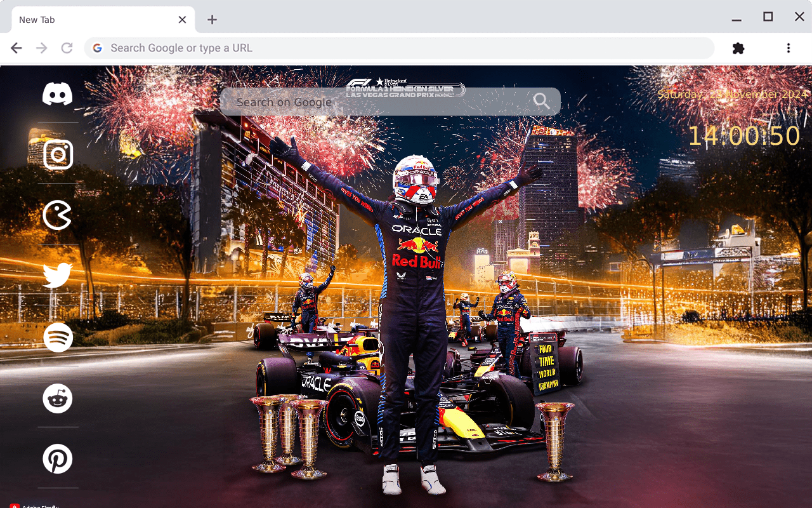Open the Spotify shortcut icon

(58, 337)
